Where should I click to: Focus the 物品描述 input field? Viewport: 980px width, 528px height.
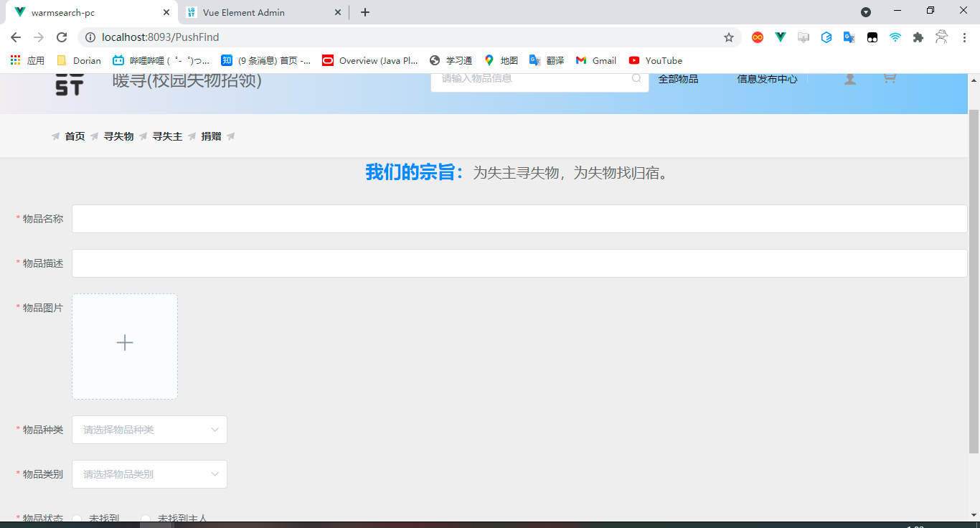519,263
